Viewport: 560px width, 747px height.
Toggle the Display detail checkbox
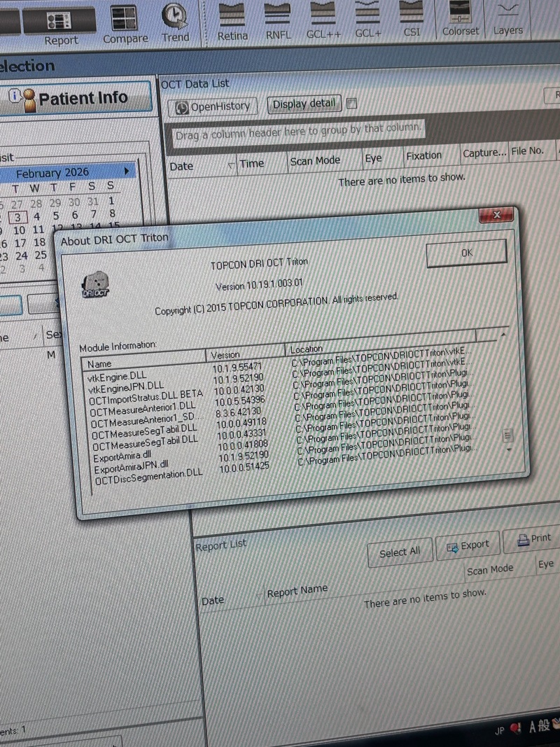click(351, 104)
